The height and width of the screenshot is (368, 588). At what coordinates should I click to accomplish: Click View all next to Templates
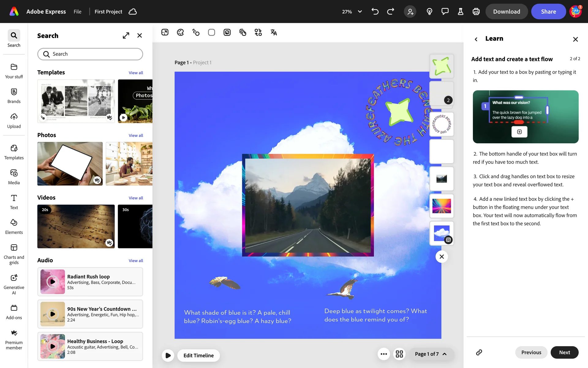coord(136,73)
